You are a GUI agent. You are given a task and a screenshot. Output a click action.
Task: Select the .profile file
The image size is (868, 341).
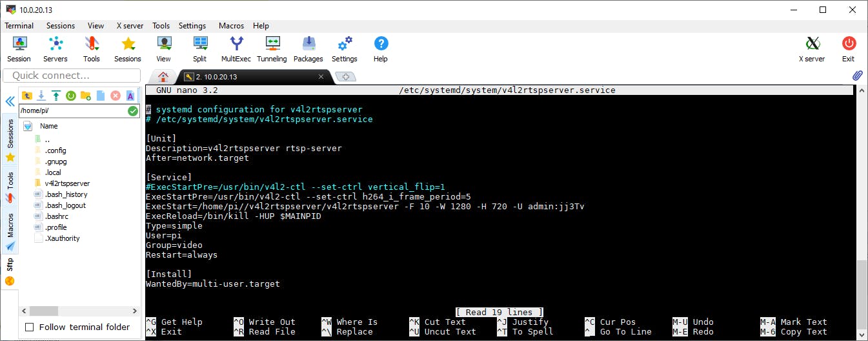(x=56, y=227)
